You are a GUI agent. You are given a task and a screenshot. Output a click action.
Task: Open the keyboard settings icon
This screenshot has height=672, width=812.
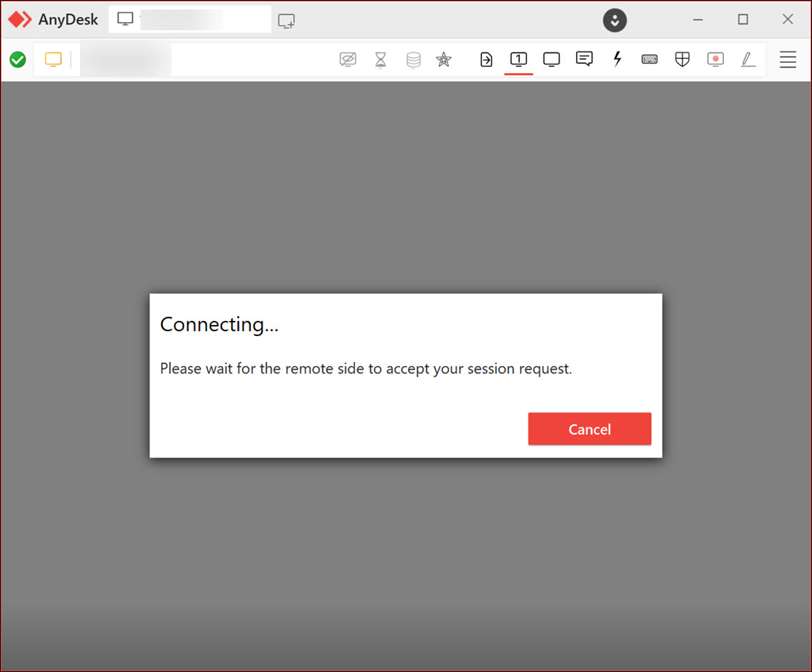tap(649, 59)
